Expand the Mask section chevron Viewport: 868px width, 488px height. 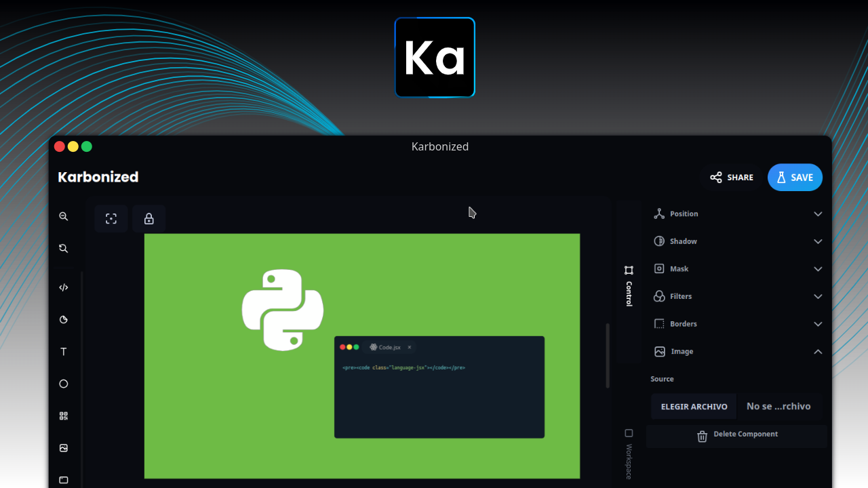coord(818,269)
